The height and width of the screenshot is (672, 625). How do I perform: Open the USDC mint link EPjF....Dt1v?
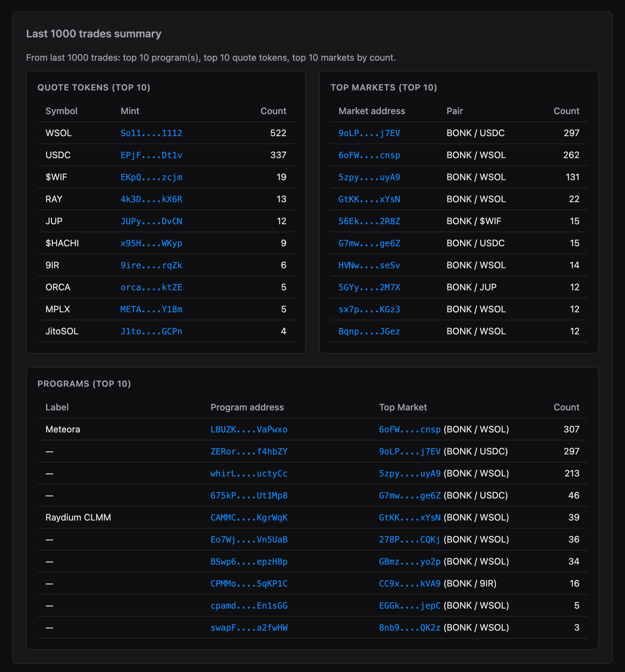coord(151,155)
